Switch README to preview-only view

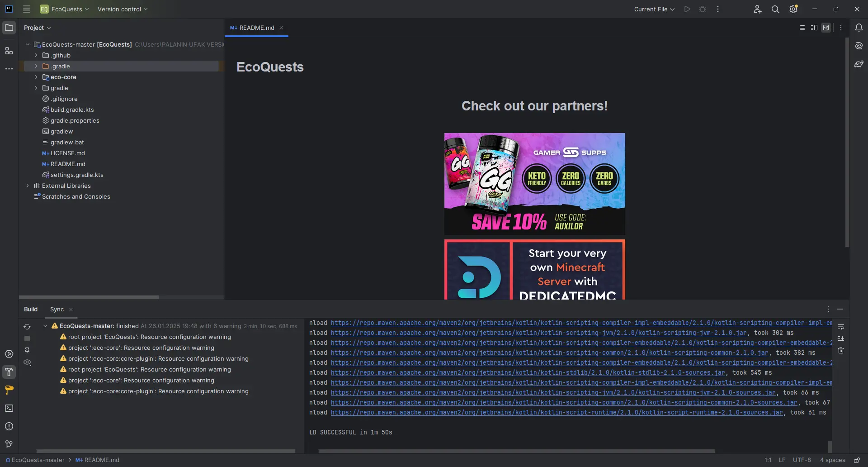826,28
